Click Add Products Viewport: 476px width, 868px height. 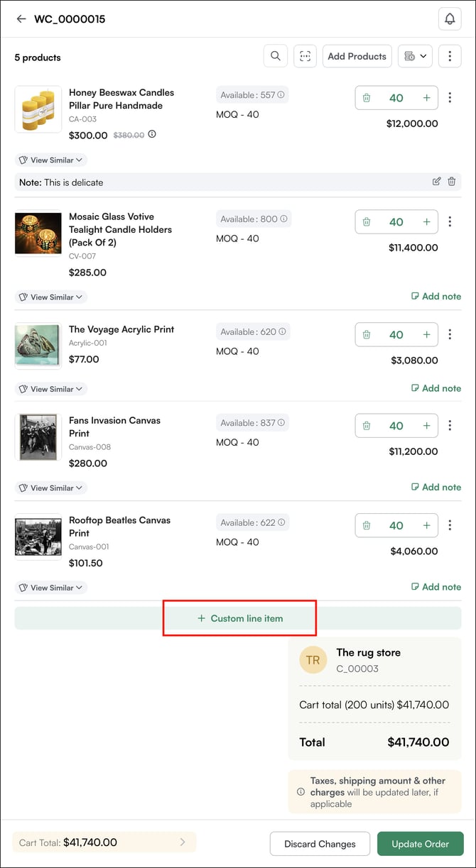point(357,55)
